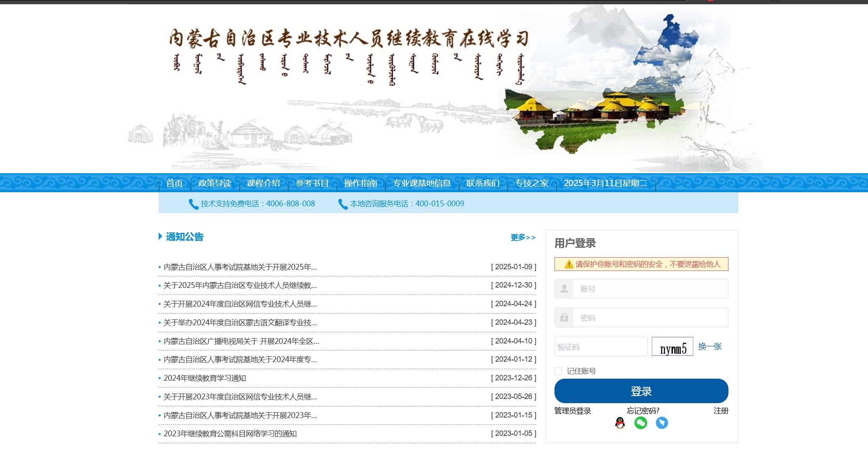Enable the 记住账号 checkbox

coord(558,371)
